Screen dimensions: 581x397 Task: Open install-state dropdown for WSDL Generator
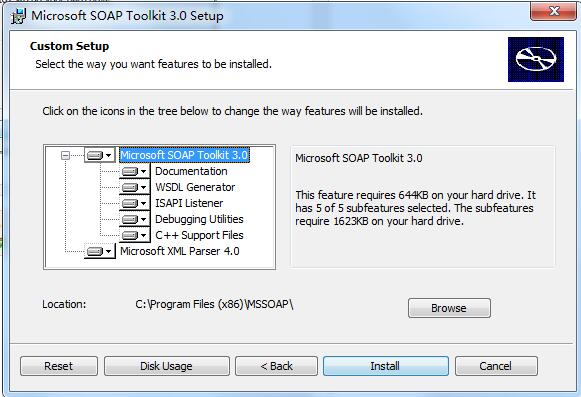click(x=134, y=187)
